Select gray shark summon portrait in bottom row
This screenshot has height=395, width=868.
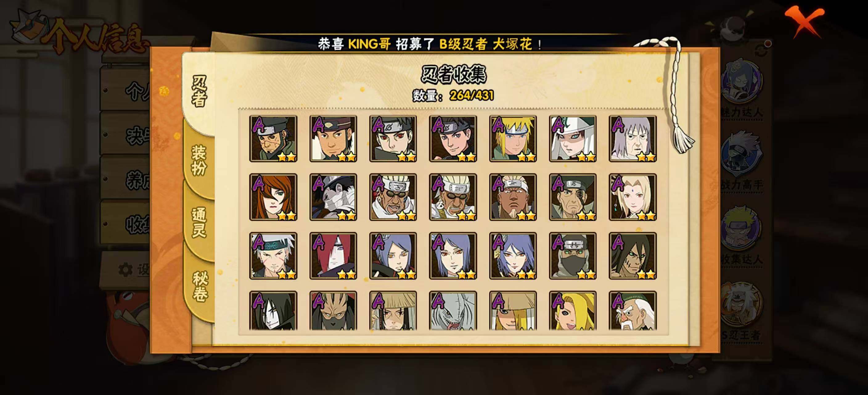pyautogui.click(x=453, y=311)
